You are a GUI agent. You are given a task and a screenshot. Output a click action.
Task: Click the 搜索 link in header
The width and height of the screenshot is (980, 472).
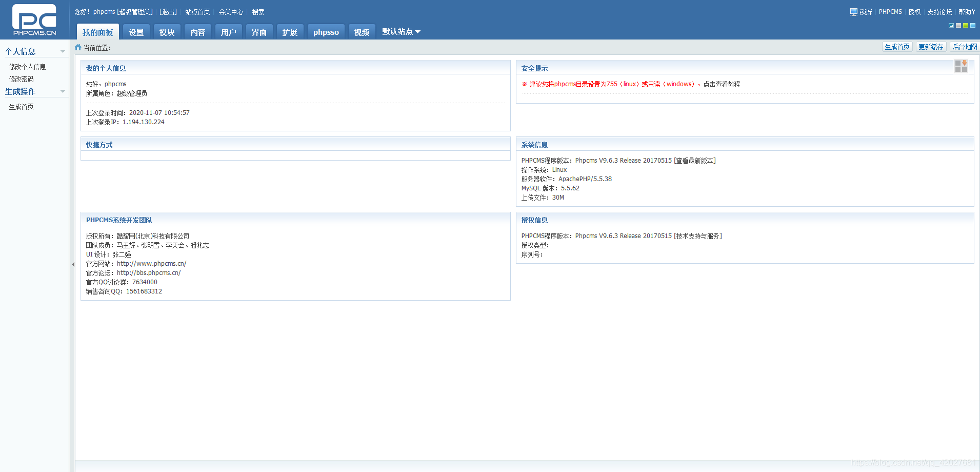pos(258,12)
